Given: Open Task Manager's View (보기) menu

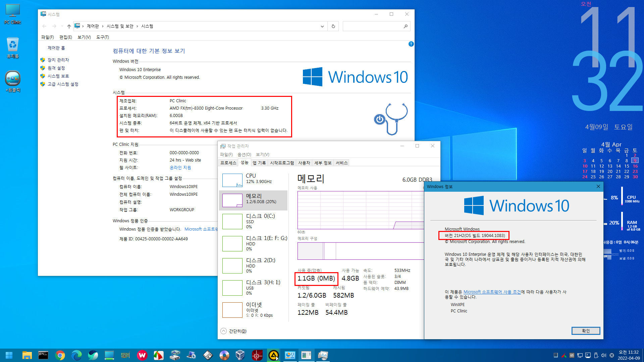Looking at the screenshot, I should (x=263, y=155).
